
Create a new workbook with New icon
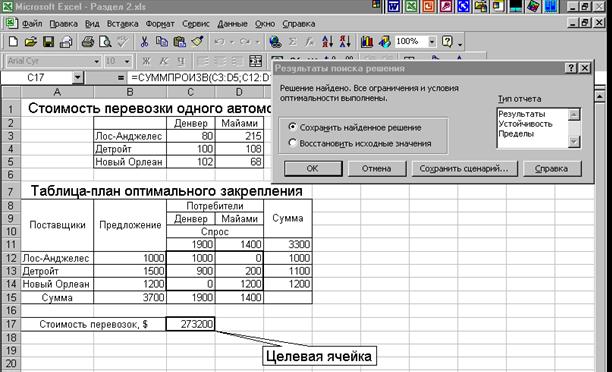[x=13, y=42]
